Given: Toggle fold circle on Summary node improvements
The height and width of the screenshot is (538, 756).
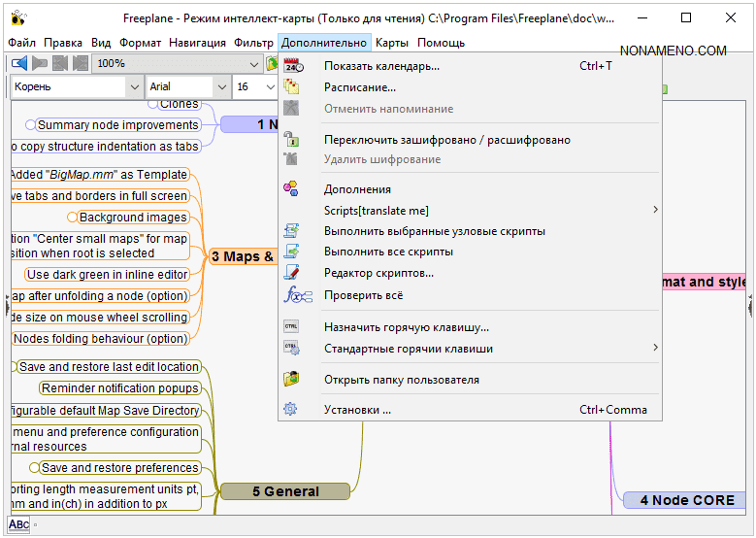Looking at the screenshot, I should [x=30, y=125].
